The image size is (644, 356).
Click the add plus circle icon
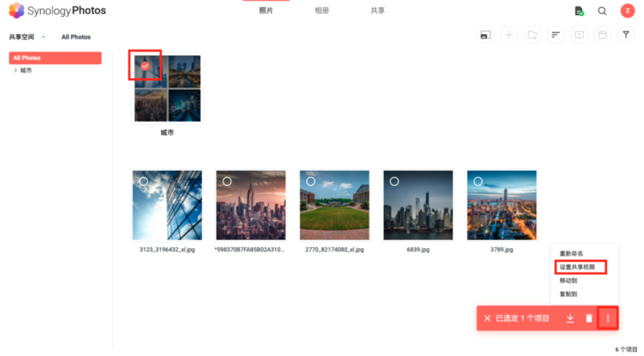509,35
